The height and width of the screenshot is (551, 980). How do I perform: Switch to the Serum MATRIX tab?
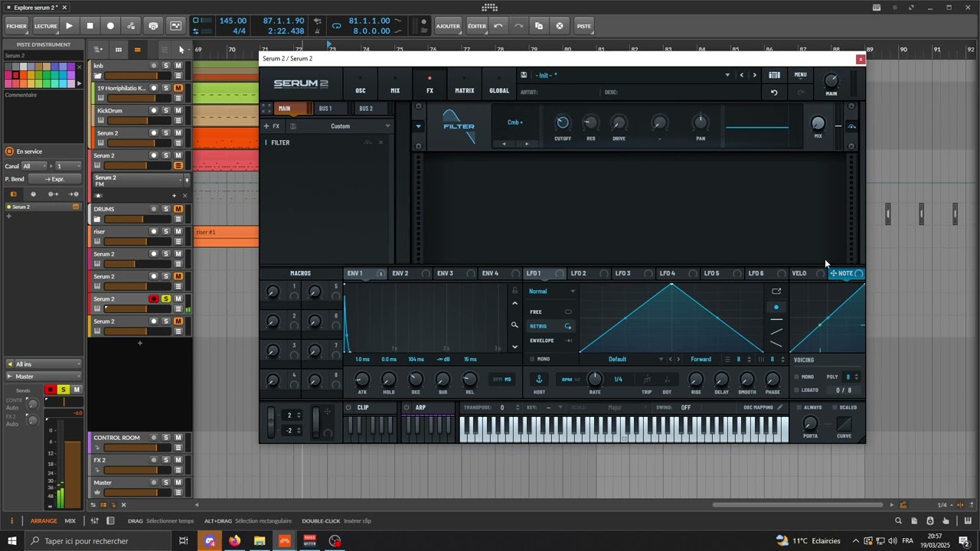click(x=465, y=83)
